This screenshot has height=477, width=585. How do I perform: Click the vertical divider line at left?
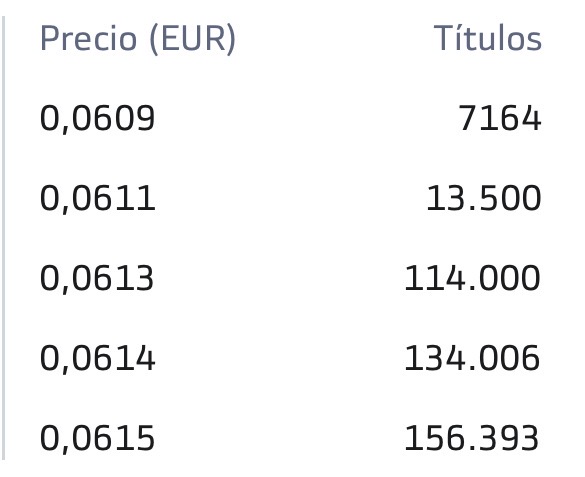point(3,238)
